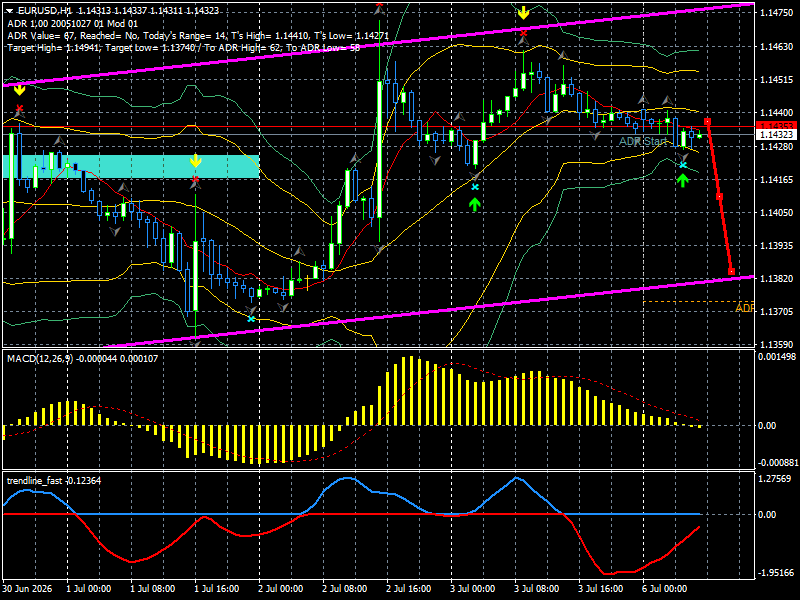The width and height of the screenshot is (800, 600).
Task: Click the 3 Jul 16:00 time label
Action: click(601, 589)
